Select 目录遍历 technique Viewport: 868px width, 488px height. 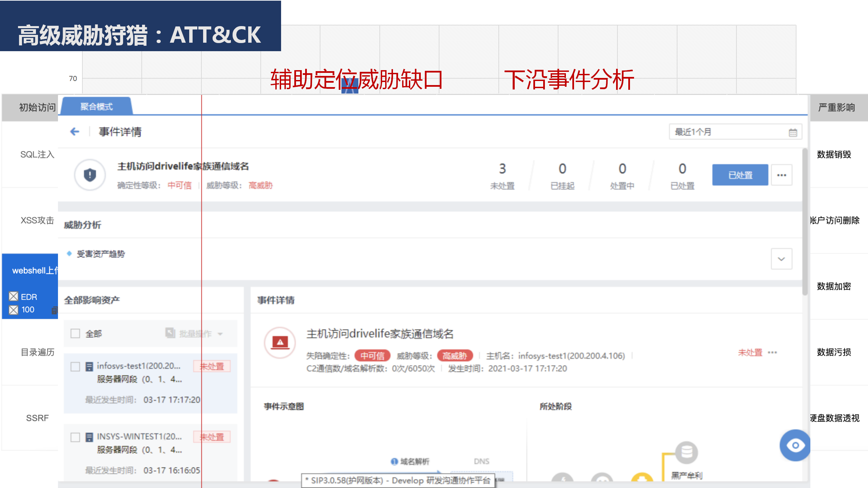[37, 352]
